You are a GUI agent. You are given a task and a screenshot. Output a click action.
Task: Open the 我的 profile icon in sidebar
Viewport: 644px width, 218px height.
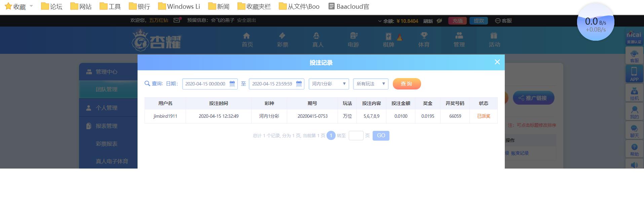click(x=634, y=112)
